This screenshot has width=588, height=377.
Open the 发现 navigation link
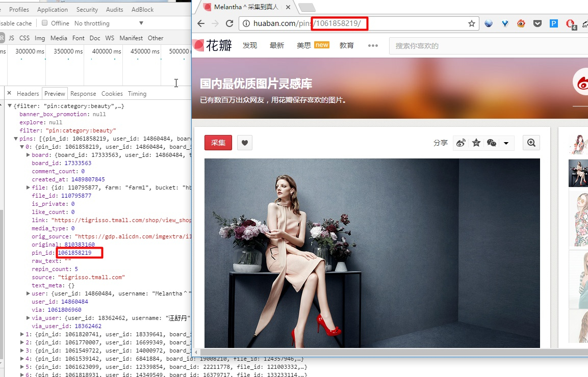tap(250, 45)
